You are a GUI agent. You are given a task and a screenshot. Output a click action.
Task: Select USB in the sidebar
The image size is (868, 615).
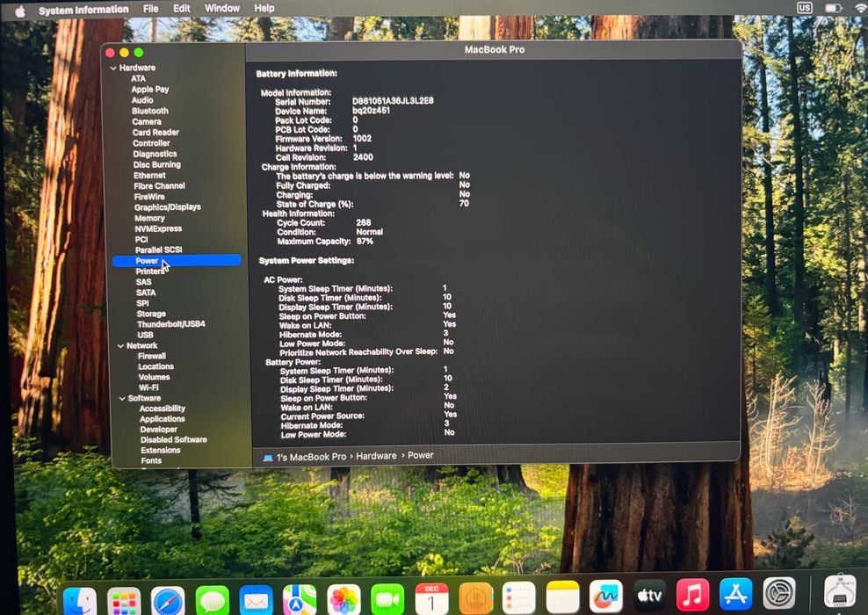pyautogui.click(x=145, y=335)
